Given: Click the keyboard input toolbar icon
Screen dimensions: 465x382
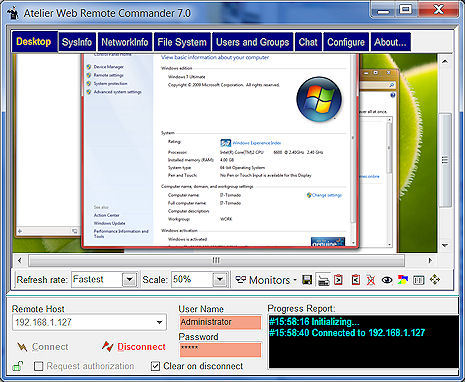Looking at the screenshot, I should coord(323,280).
